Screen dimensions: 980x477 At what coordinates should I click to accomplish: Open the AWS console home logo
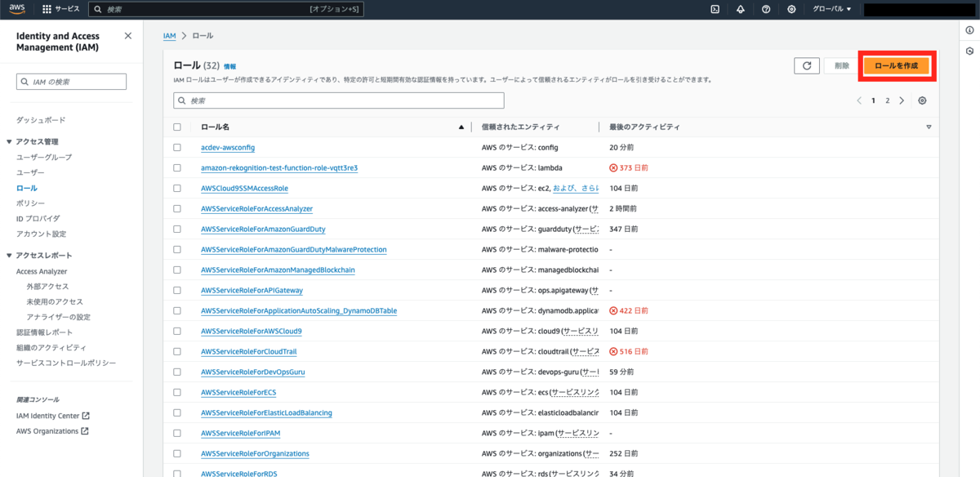[19, 9]
